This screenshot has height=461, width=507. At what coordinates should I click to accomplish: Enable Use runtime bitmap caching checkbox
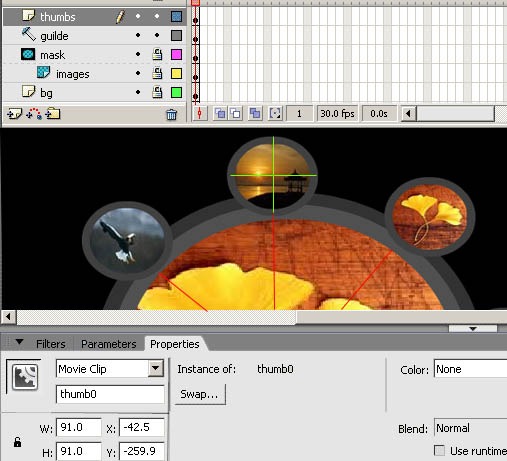(440, 451)
